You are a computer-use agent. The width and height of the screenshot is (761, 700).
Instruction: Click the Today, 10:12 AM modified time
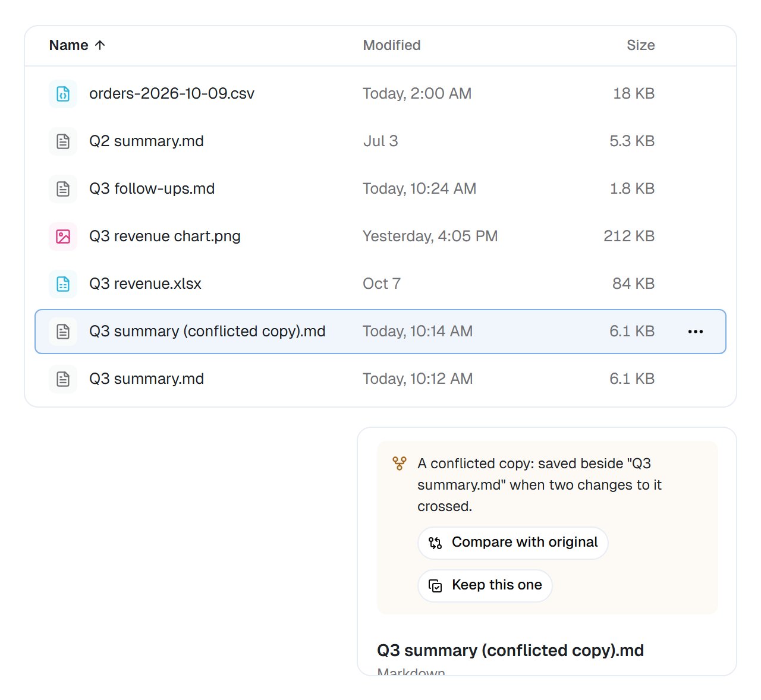coord(418,379)
